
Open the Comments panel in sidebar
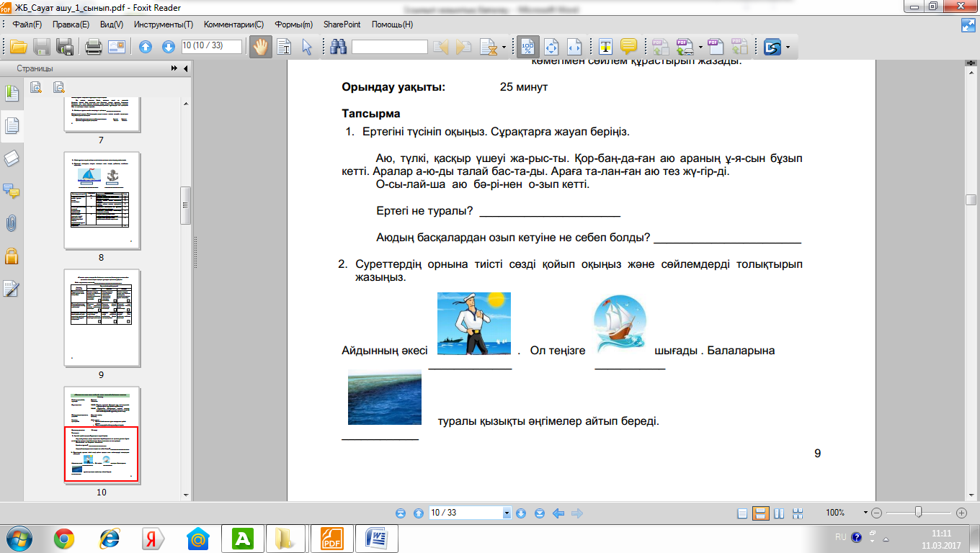(x=12, y=192)
